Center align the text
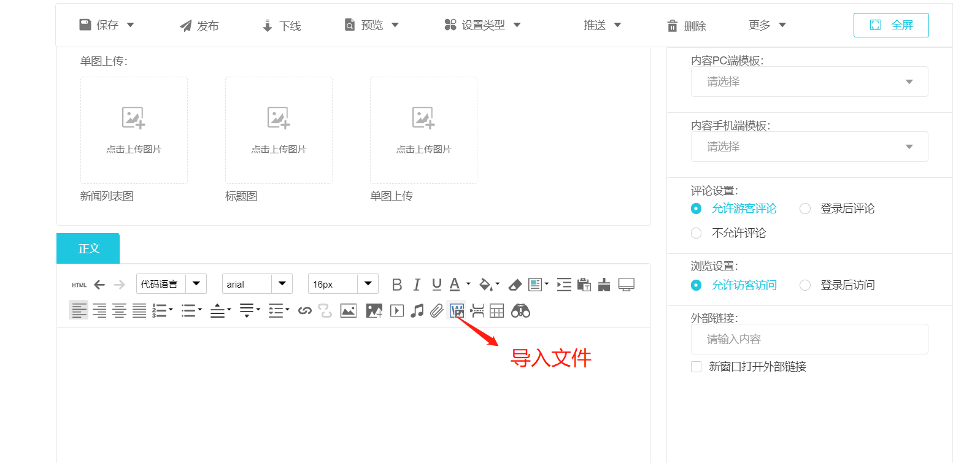The image size is (980, 463). pyautogui.click(x=120, y=311)
